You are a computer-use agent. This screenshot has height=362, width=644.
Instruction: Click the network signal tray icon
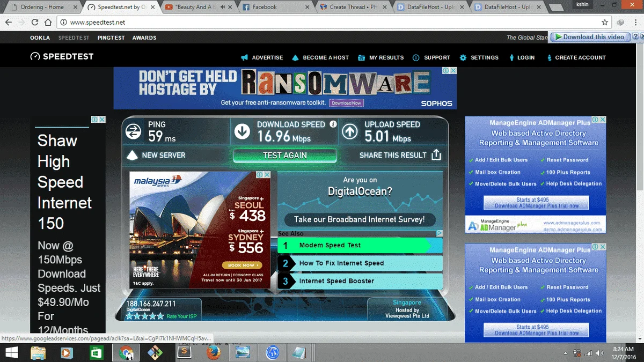coord(589,353)
